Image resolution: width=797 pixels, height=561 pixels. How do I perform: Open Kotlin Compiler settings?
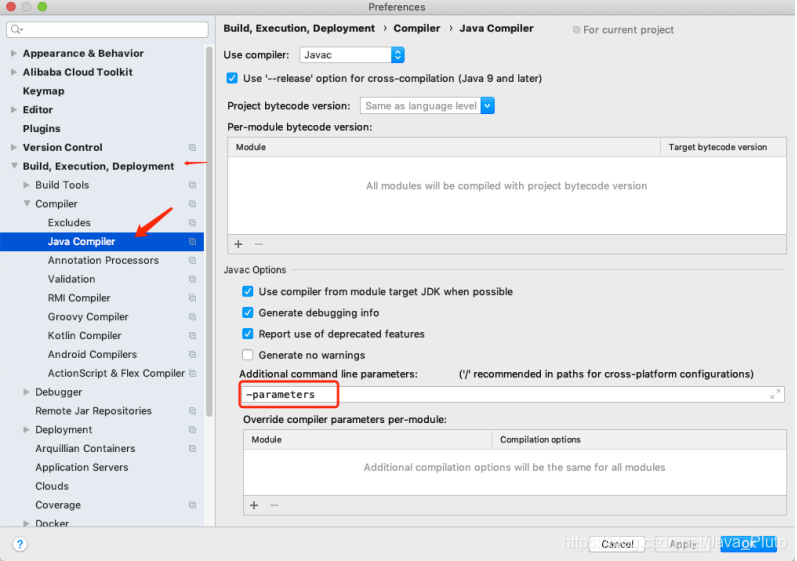coord(84,335)
